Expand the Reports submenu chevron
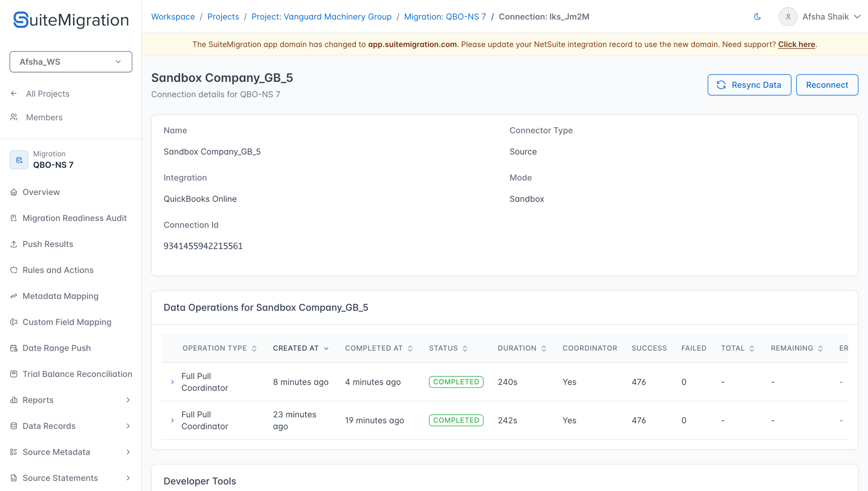The image size is (868, 491). (x=128, y=400)
